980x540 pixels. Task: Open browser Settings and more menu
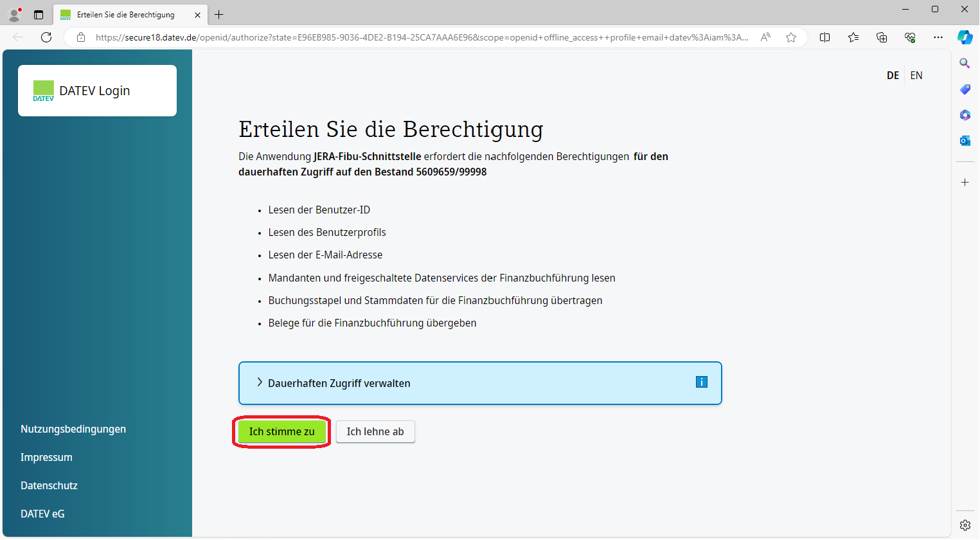(x=938, y=37)
